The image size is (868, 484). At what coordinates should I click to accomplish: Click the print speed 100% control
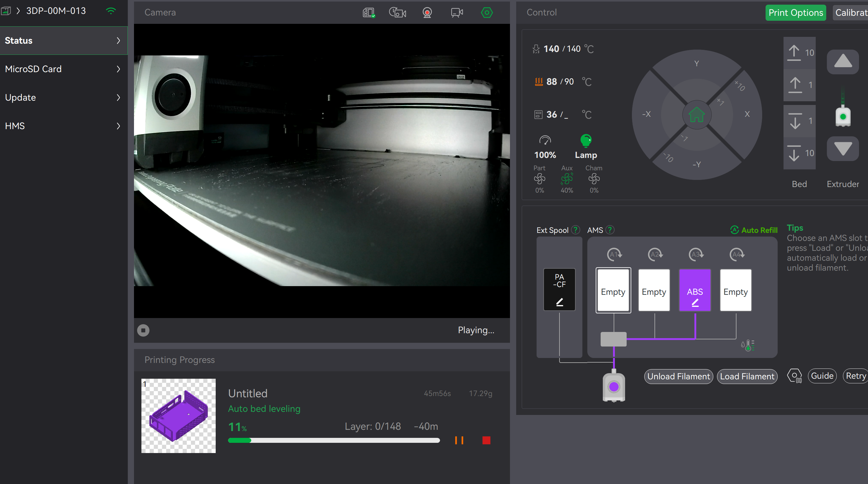tap(545, 147)
